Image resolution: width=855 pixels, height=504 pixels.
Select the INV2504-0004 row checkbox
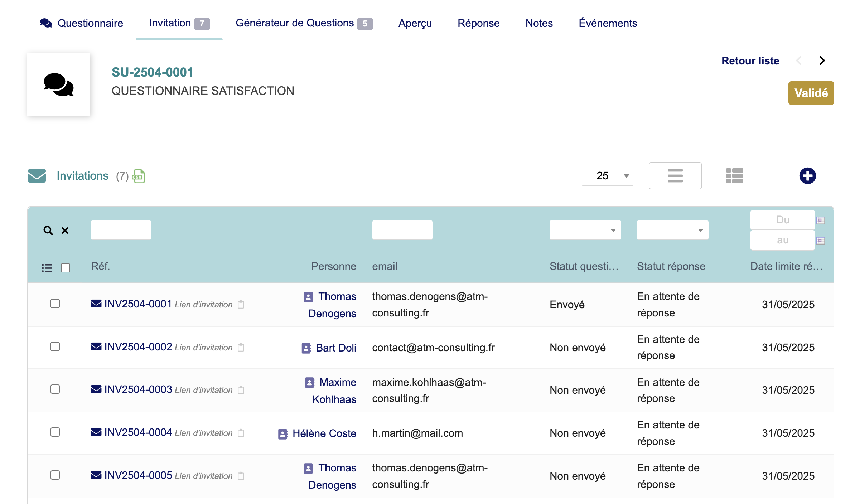point(55,432)
